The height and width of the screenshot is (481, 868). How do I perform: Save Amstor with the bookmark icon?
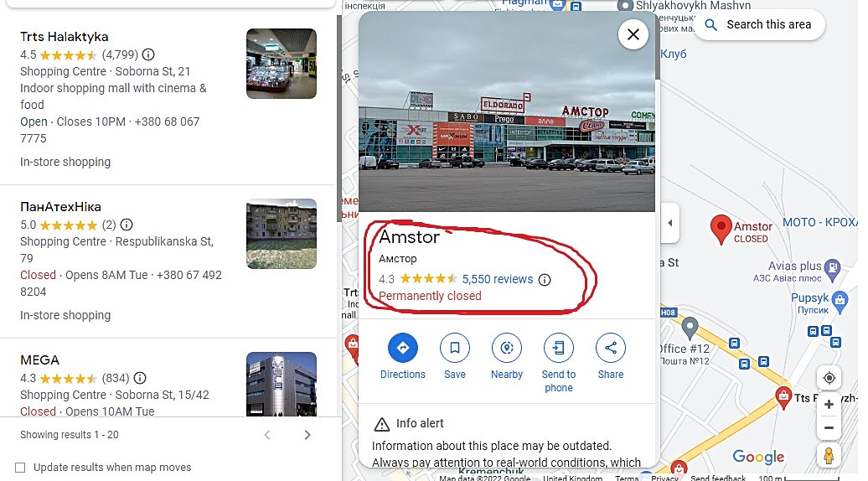point(454,348)
